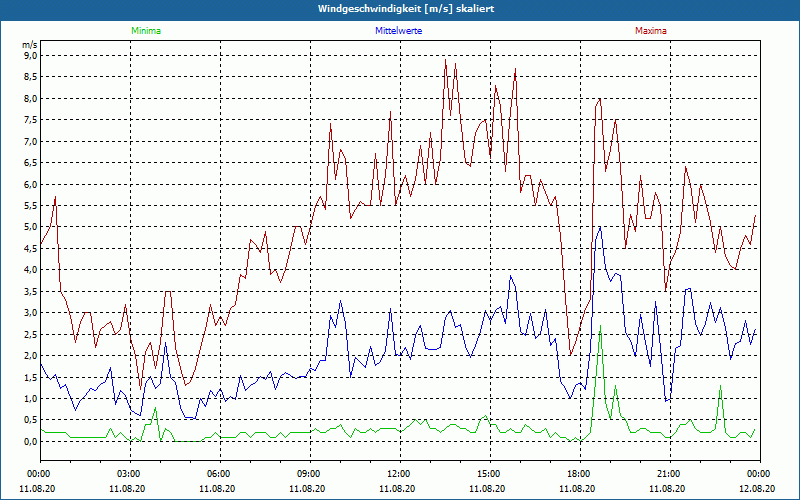Screen dimensions: 800x500
Task: Click the chart title Windgeschwindigkeit [m/s] skaliert
Action: point(406,9)
